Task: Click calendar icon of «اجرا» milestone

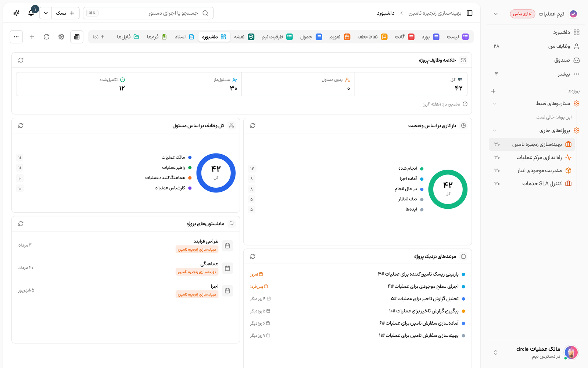Action: click(227, 291)
